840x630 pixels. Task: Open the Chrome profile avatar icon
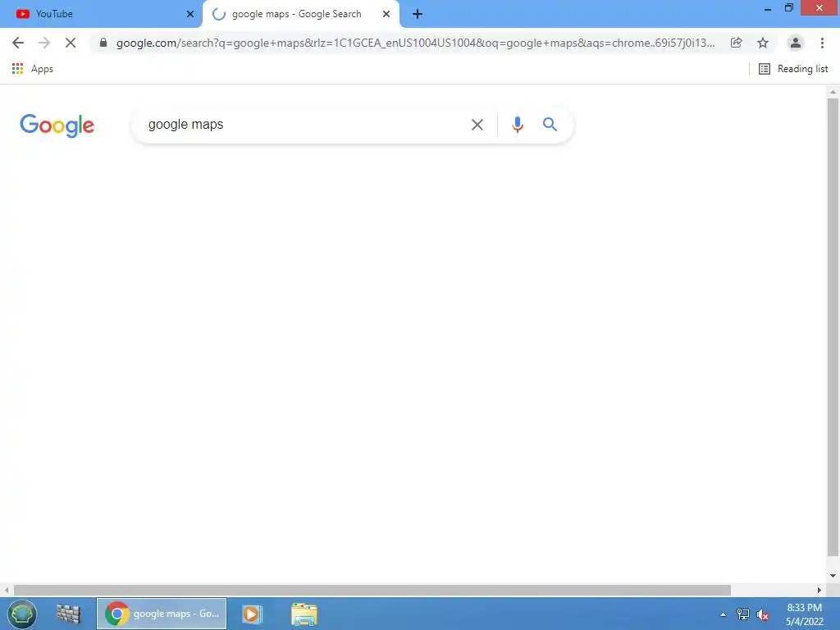795,43
